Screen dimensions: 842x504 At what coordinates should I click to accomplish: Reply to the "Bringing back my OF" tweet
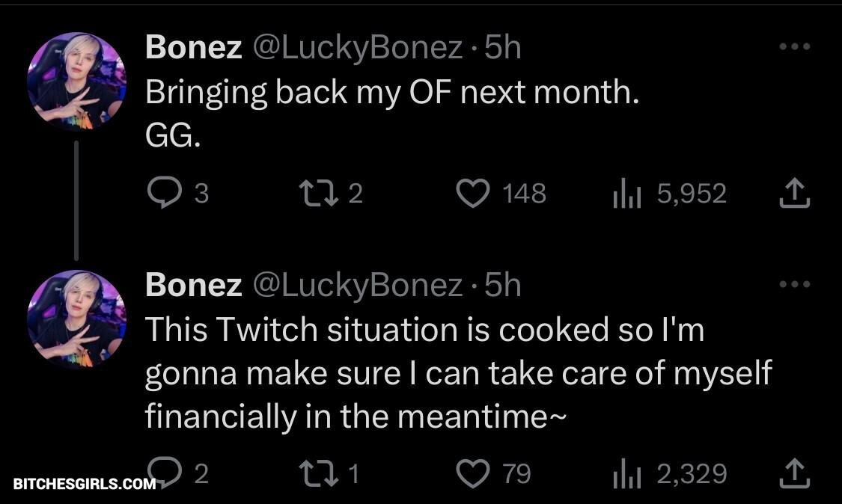coord(162,194)
